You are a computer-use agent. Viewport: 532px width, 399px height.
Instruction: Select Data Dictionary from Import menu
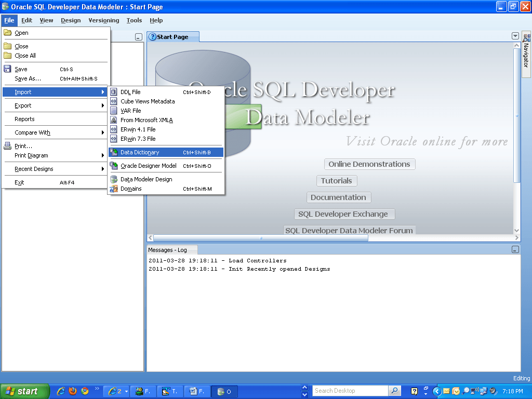click(166, 152)
